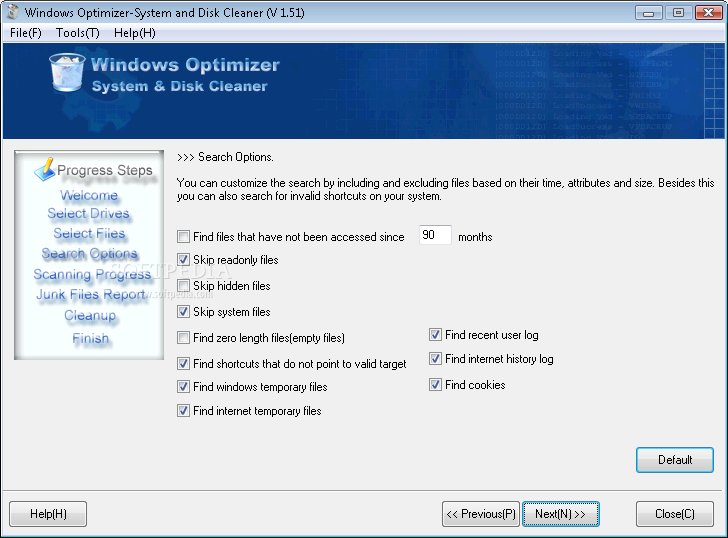Select the Scanning Progress step
Image resolution: width=728 pixels, height=538 pixels.
(x=92, y=274)
